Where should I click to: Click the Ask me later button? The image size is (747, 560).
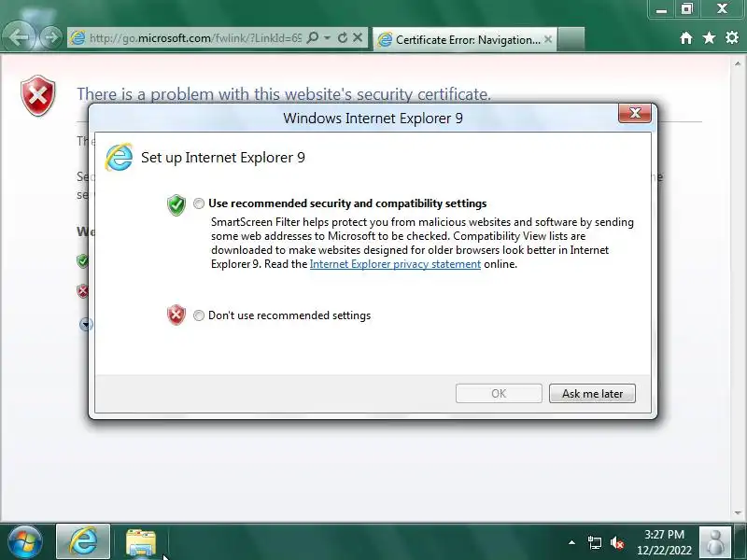point(592,394)
